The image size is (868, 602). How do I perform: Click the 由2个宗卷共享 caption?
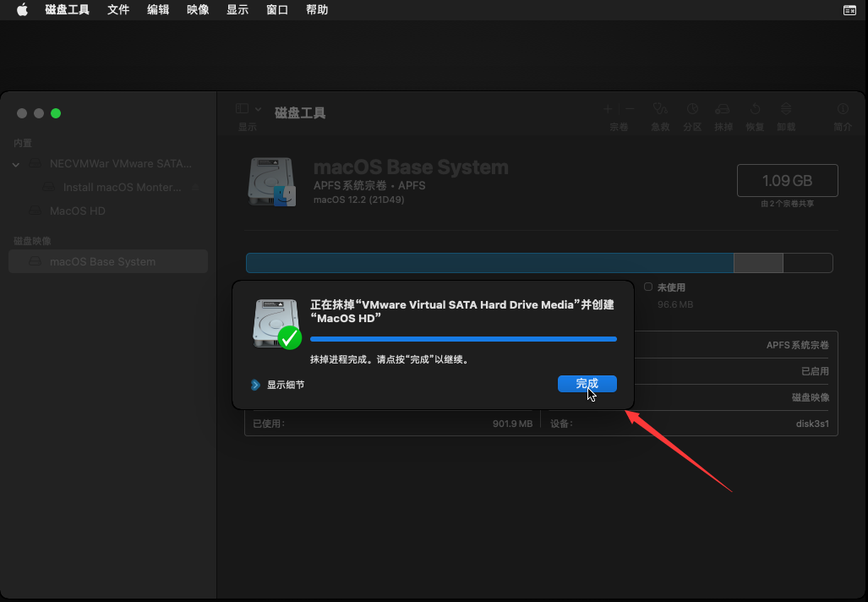(x=787, y=204)
